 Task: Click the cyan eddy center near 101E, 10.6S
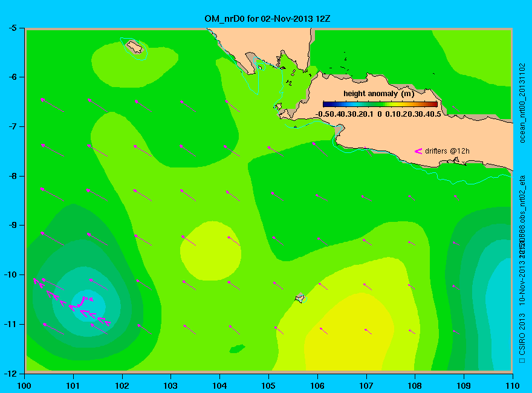[88, 305]
